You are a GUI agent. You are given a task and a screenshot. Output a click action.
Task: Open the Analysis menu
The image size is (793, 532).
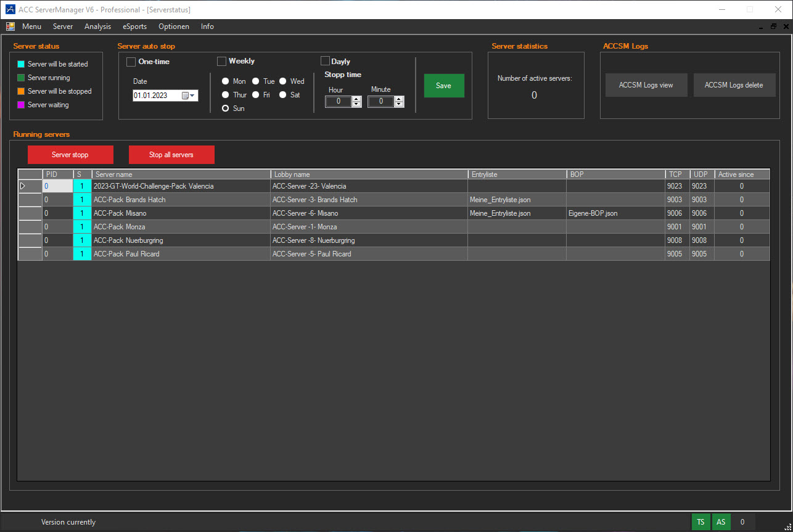(97, 27)
